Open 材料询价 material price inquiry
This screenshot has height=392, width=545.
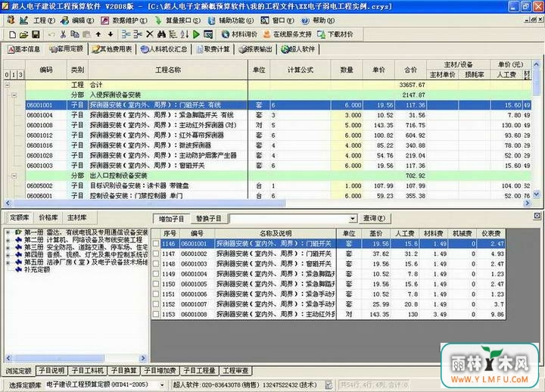click(x=240, y=34)
